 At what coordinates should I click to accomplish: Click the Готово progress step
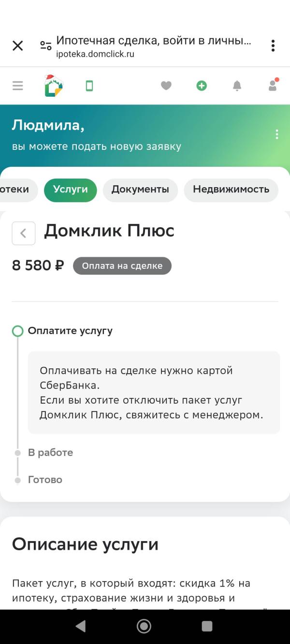(x=44, y=480)
